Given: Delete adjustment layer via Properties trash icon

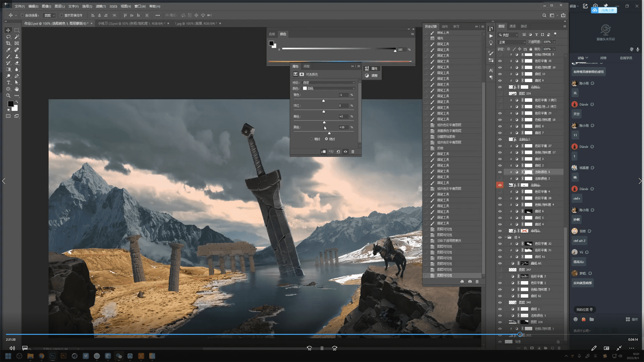Looking at the screenshot, I should (353, 152).
